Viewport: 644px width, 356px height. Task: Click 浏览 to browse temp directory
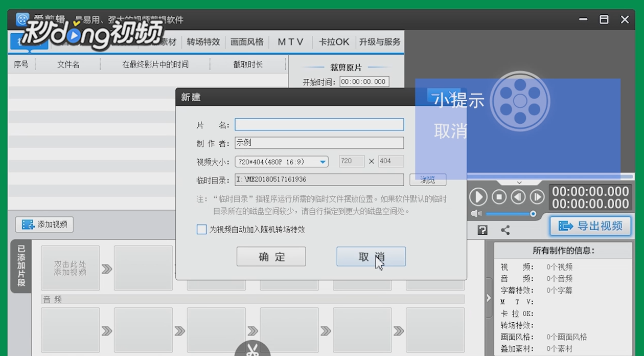tap(428, 180)
